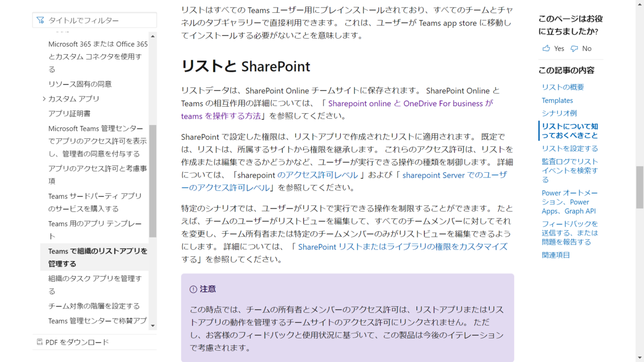
Task: Select Teams で組織のリストアプリを管理する
Action: point(94,257)
